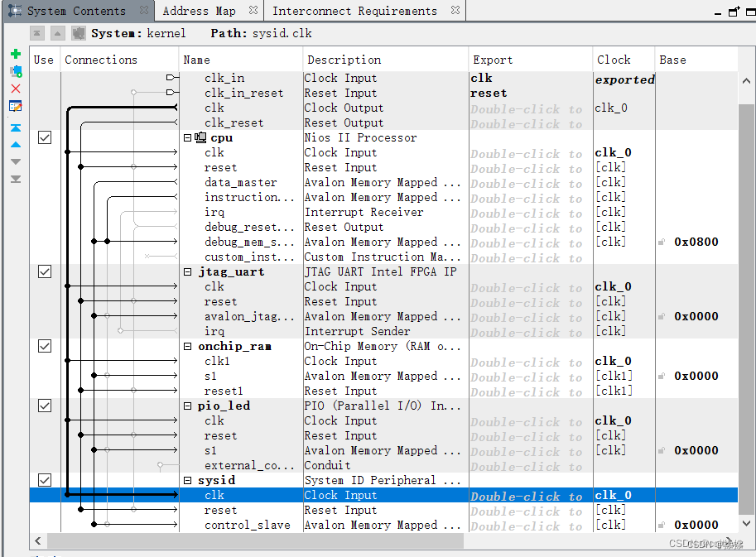Collapse the pio_led component tree

(x=188, y=406)
